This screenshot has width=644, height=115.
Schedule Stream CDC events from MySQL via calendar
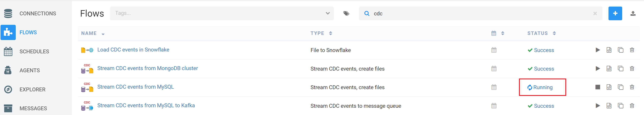[494, 87]
